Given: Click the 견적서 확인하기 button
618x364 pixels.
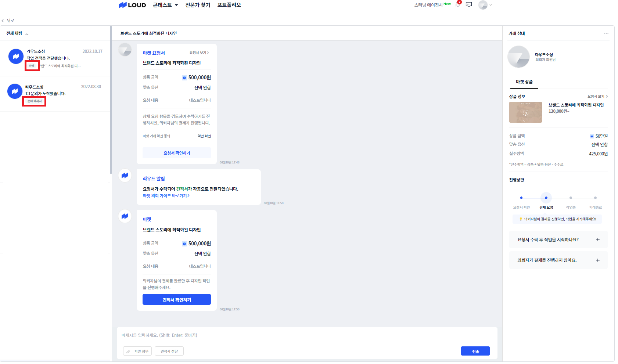Looking at the screenshot, I should click(177, 300).
